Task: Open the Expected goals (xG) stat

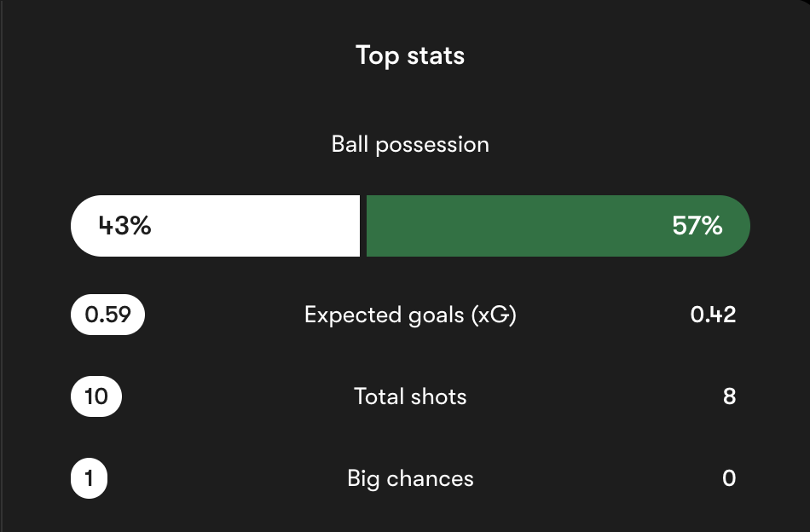Action: 410,315
